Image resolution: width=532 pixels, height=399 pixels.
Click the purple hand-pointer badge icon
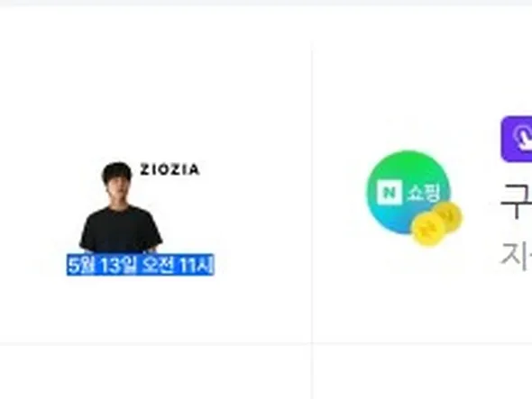tap(517, 140)
